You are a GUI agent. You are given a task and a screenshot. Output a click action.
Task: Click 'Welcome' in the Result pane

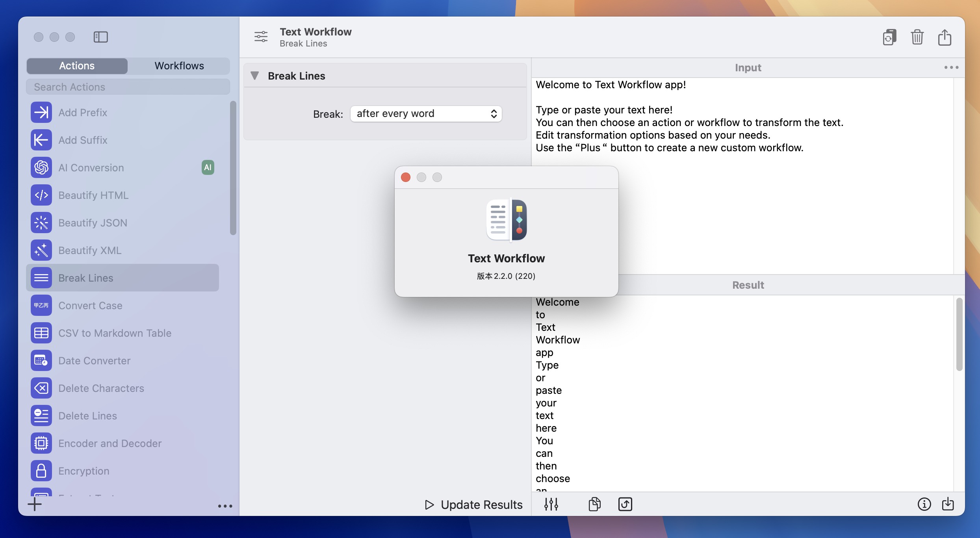pos(557,302)
